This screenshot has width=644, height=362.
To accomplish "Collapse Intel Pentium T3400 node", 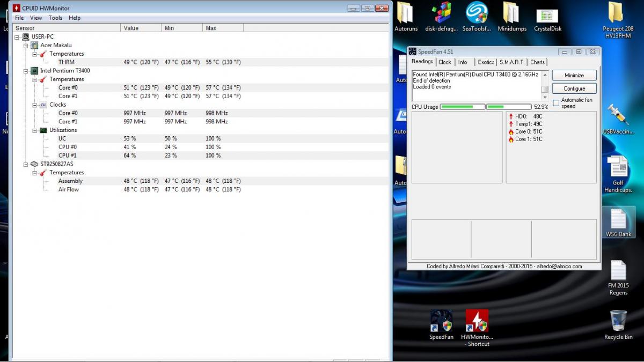I will (x=26, y=71).
